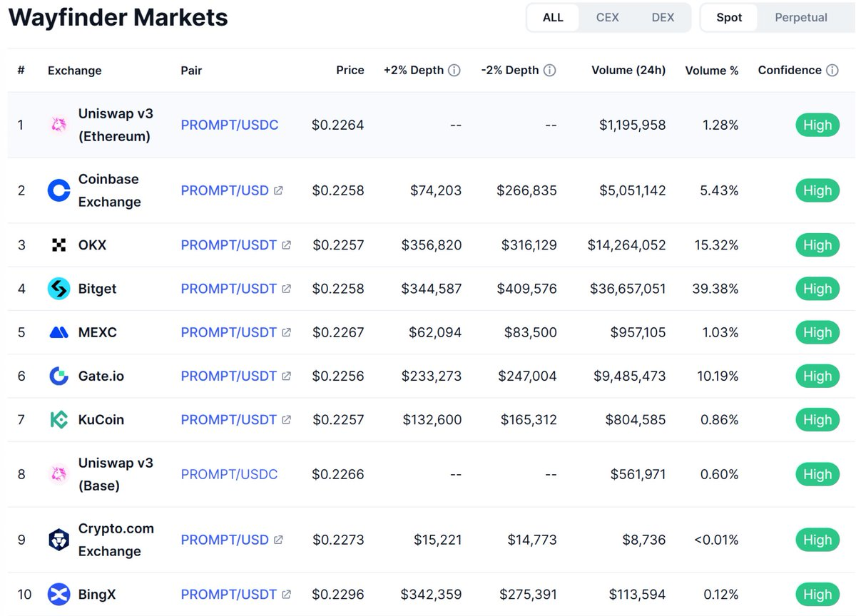
Task: Click the High confidence badge for OKX
Action: [x=817, y=245]
